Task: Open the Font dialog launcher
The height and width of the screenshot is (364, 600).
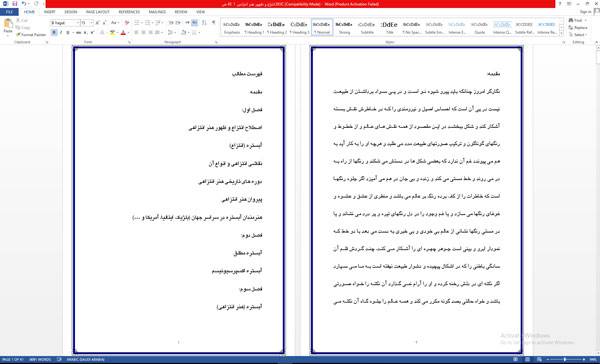Action: (x=129, y=42)
